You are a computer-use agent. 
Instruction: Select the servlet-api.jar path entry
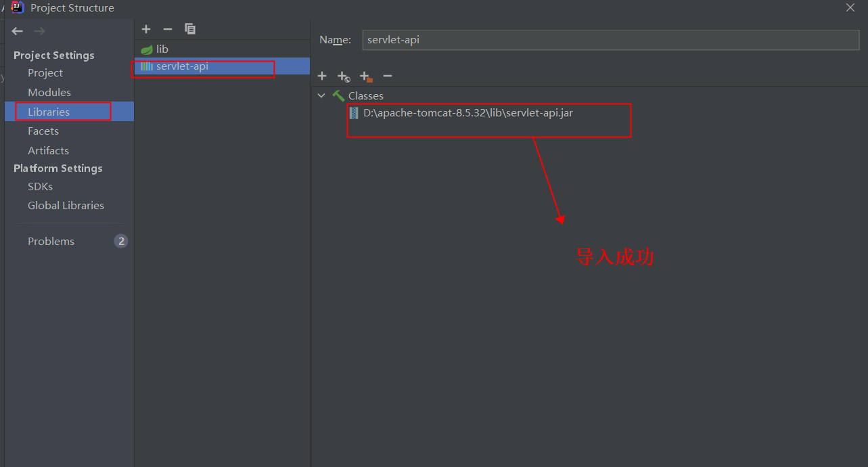pos(467,113)
